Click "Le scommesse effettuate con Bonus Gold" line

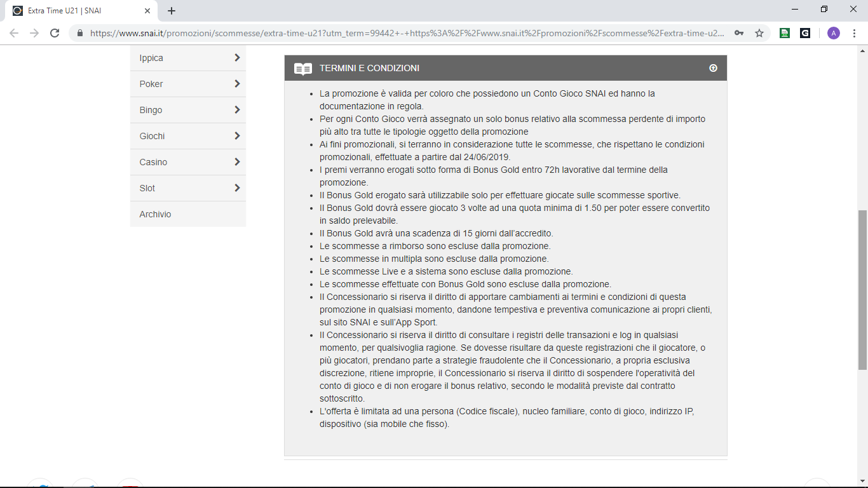click(465, 284)
